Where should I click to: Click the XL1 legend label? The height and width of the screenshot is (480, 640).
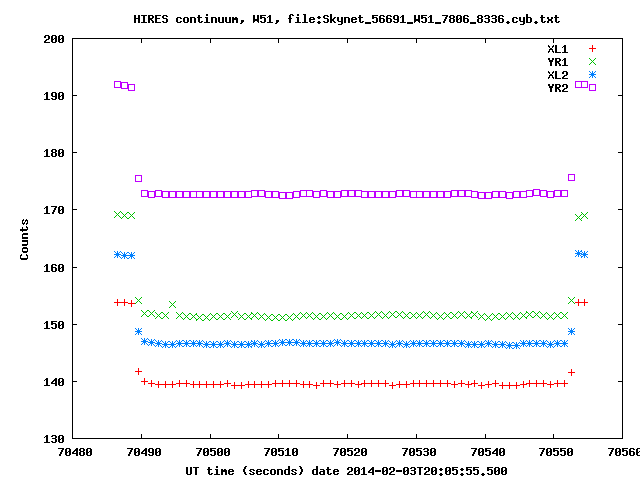[x=558, y=49]
